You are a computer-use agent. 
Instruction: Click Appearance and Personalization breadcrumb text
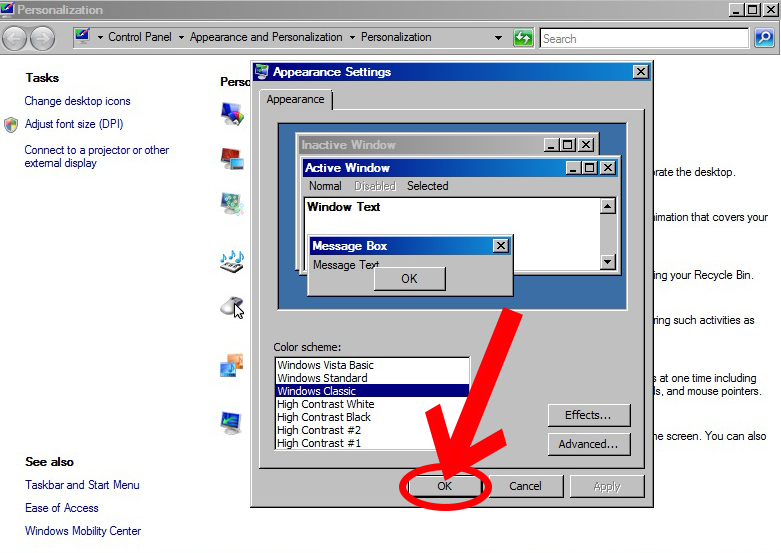click(x=266, y=37)
